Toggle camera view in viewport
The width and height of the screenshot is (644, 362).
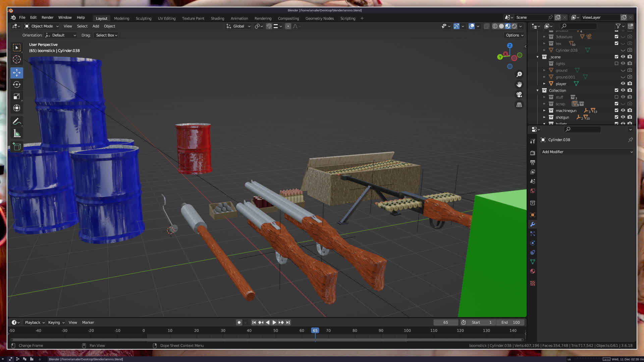point(519,95)
